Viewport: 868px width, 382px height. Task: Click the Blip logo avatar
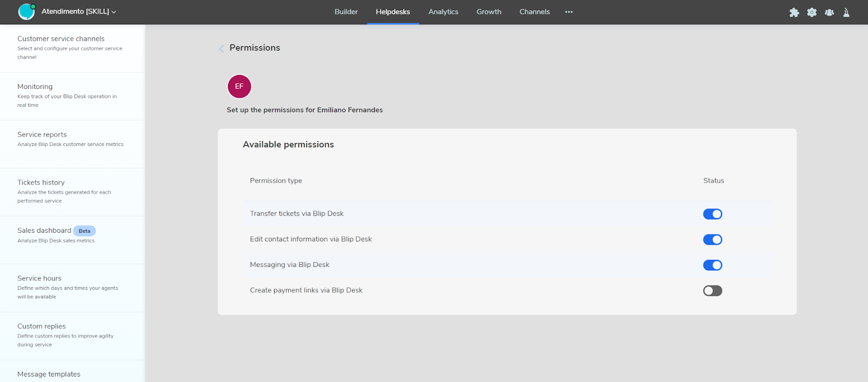pyautogui.click(x=26, y=11)
